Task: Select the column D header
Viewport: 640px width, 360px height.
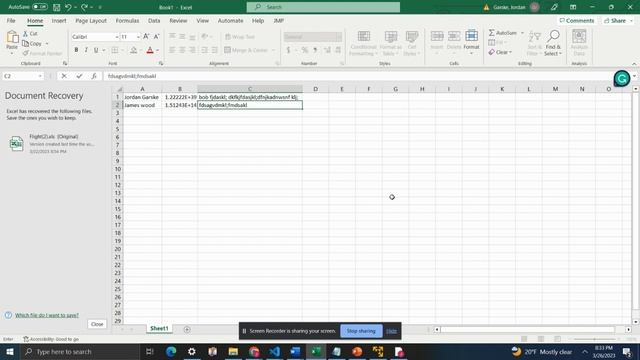Action: 316,89
